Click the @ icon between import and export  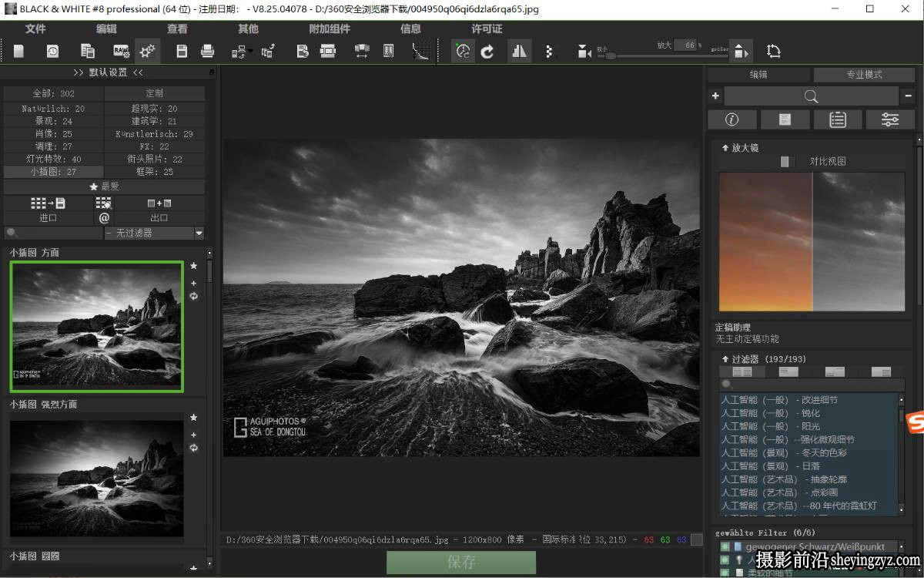(x=105, y=218)
